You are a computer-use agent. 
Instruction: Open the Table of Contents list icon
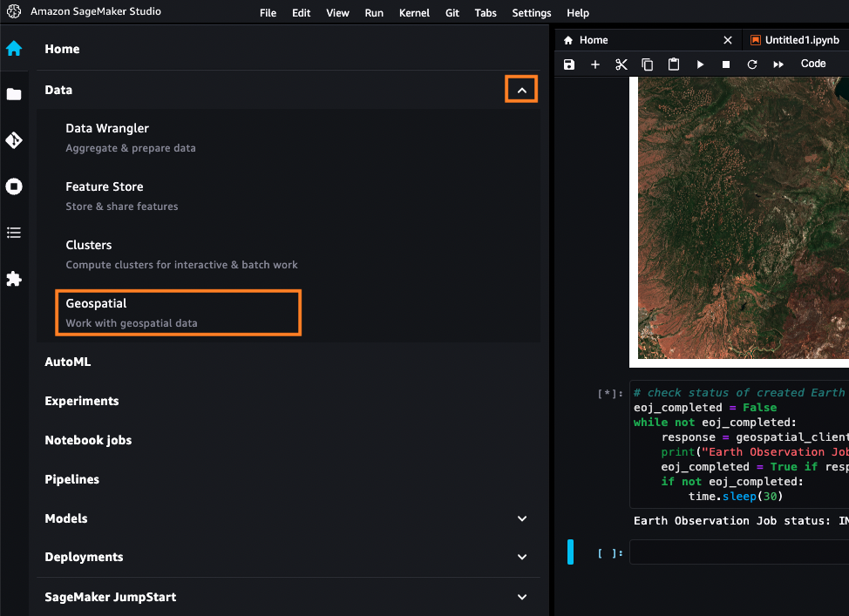14,233
